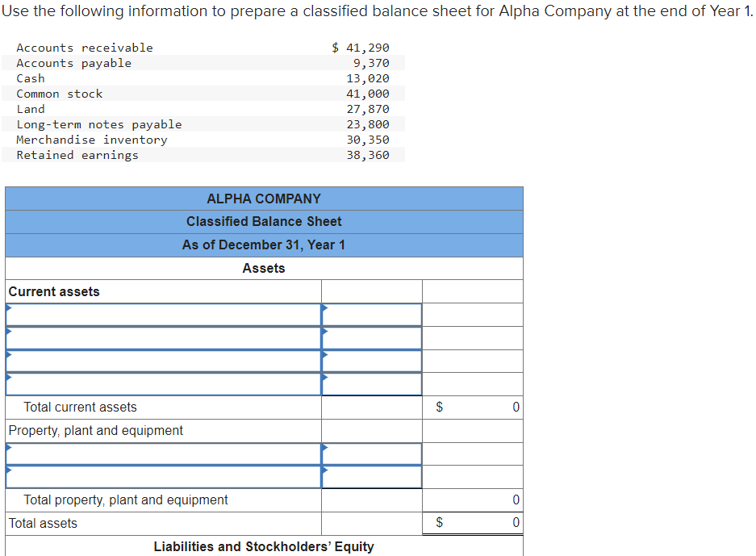Open second current assets account dropdown
Image resolution: width=756 pixels, height=556 pixels.
pyautogui.click(x=164, y=338)
